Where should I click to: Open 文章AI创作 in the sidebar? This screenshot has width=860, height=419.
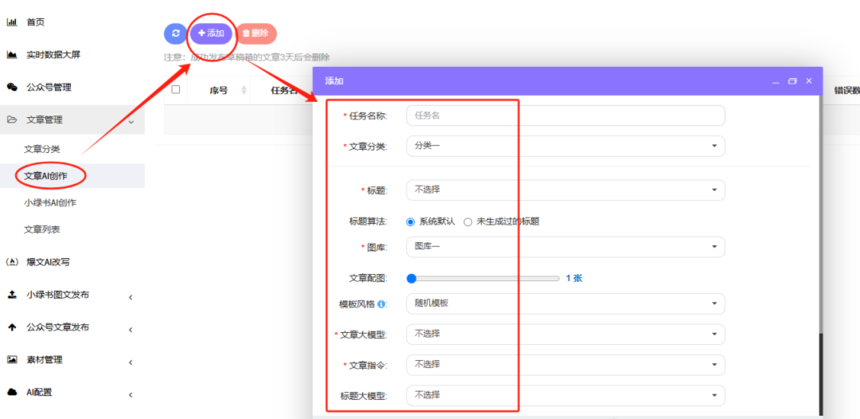[x=46, y=176]
